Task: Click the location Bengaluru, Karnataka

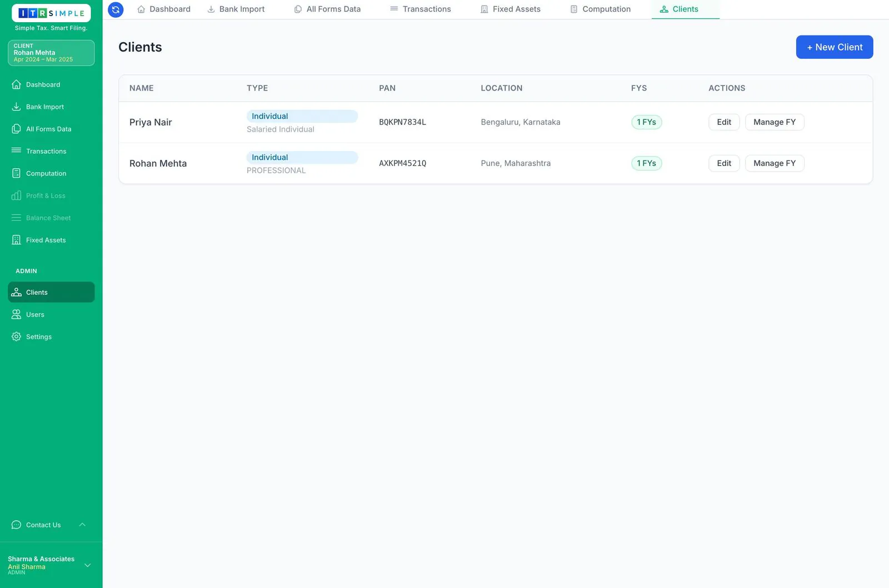Action: pos(521,122)
